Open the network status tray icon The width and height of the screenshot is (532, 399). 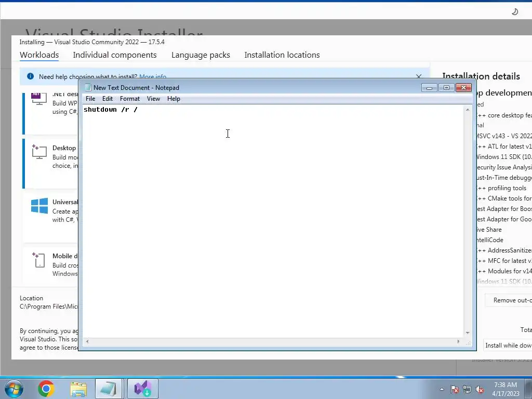coord(467,389)
